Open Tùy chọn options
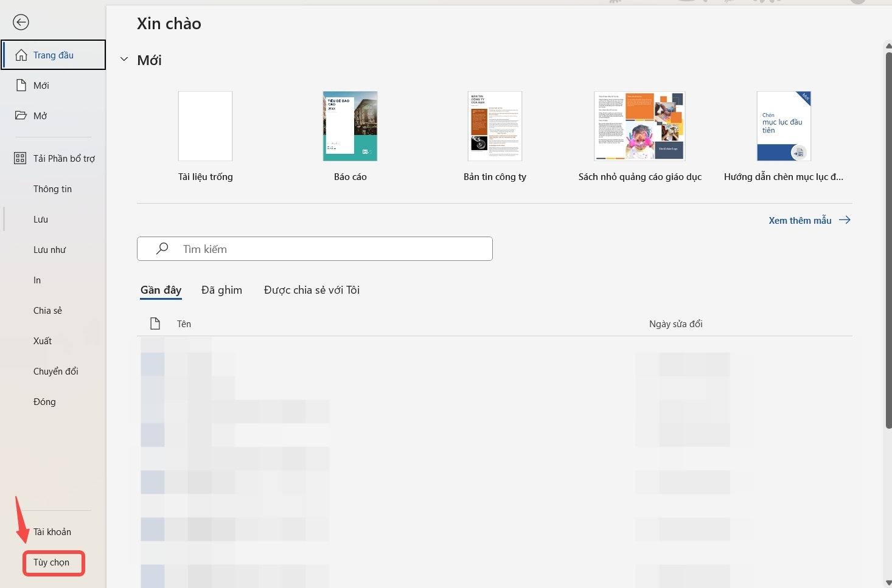This screenshot has width=892, height=588. pyautogui.click(x=52, y=562)
